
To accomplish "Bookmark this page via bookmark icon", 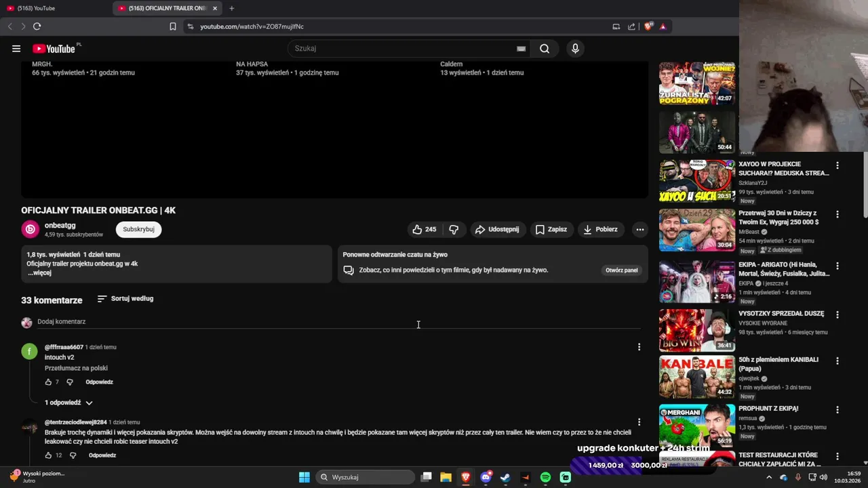I will coord(173,26).
